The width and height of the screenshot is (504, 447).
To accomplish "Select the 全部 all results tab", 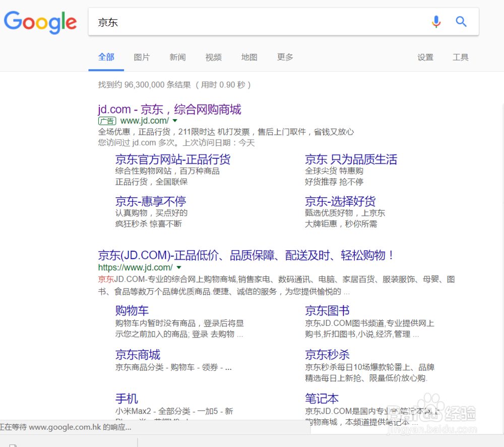I will click(106, 57).
